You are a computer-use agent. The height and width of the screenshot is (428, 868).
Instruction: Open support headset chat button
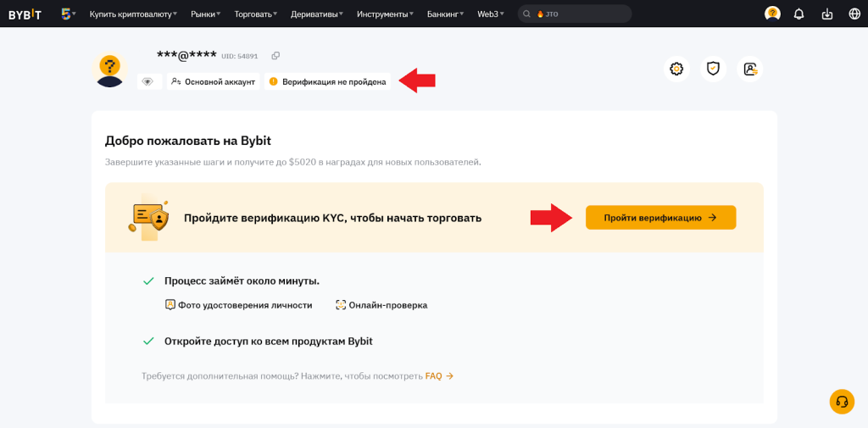(842, 402)
